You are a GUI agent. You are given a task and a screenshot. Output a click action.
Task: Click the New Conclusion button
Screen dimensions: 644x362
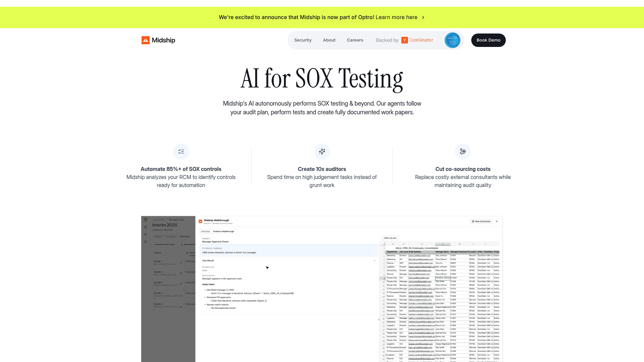click(x=481, y=222)
